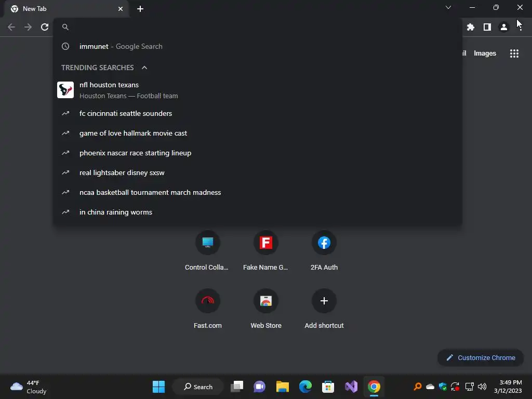The image size is (532, 399).
Task: Select the immunet Google Search suggestion
Action: [258, 46]
